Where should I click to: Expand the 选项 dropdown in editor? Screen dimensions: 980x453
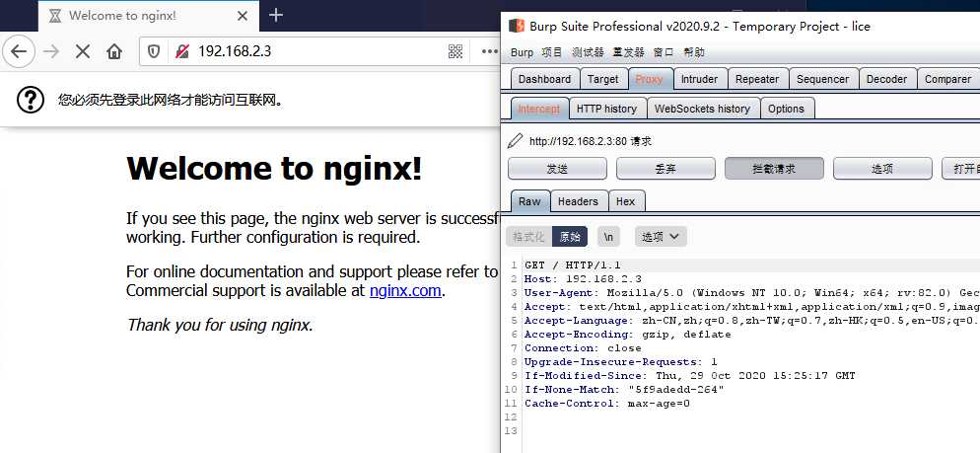[x=661, y=237]
